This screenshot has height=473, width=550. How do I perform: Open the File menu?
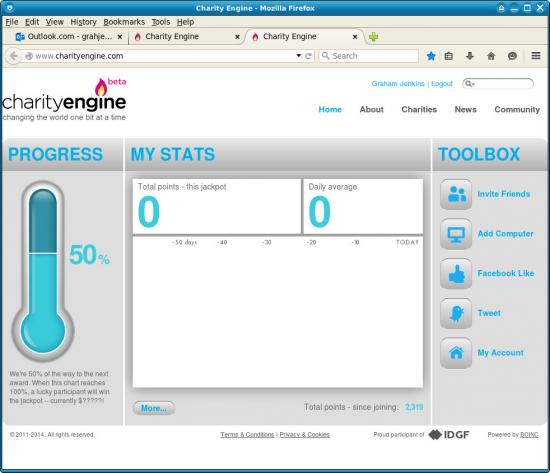pyautogui.click(x=12, y=22)
